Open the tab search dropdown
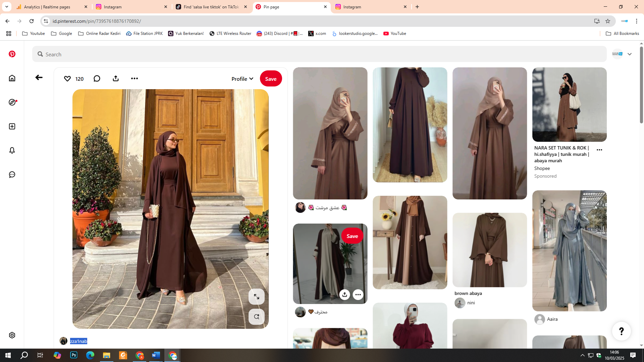644x362 pixels. pyautogui.click(x=7, y=7)
